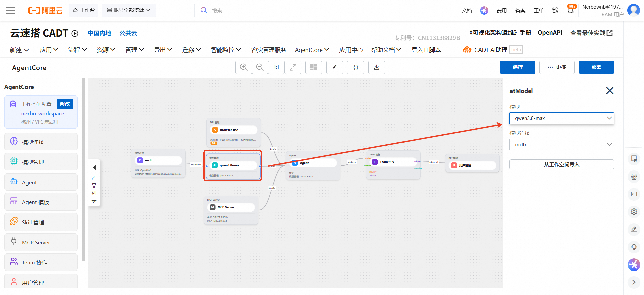
Task: Click the document icon in right sidebar
Action: pyautogui.click(x=634, y=159)
